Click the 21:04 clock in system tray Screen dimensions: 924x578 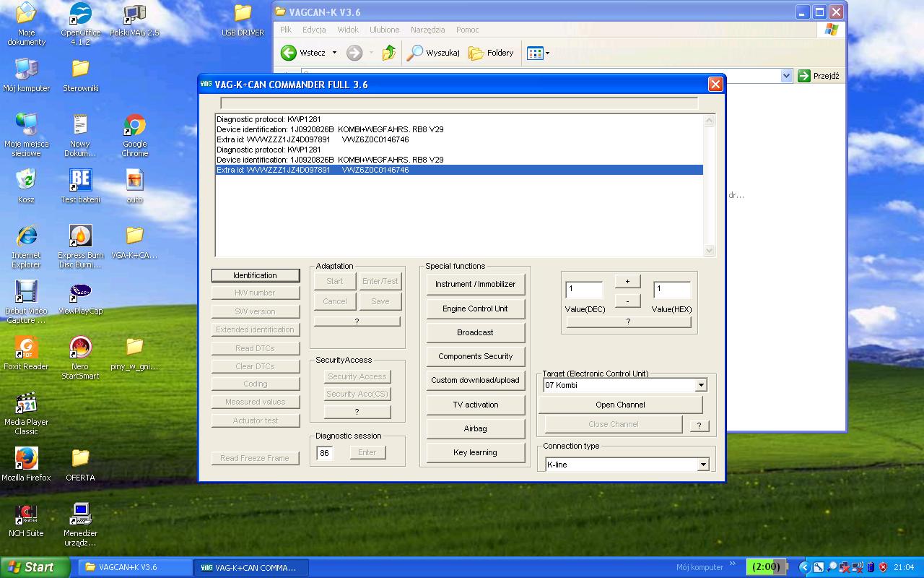[904, 567]
